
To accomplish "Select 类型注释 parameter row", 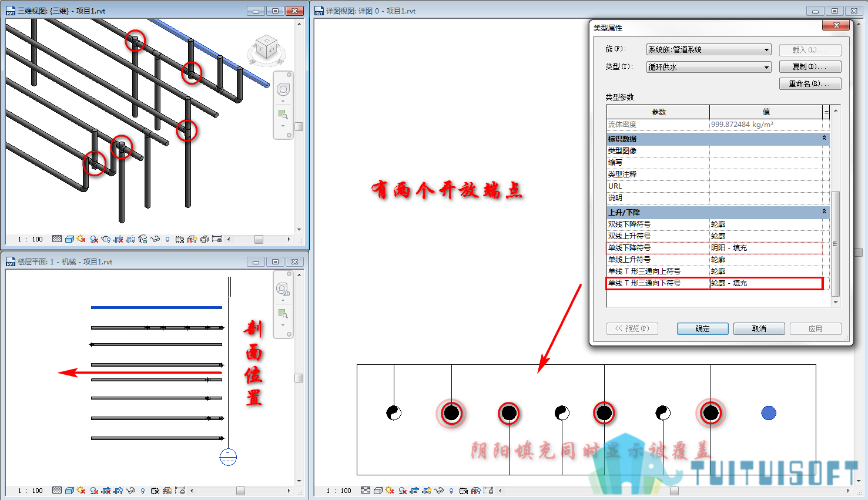I will (x=715, y=175).
